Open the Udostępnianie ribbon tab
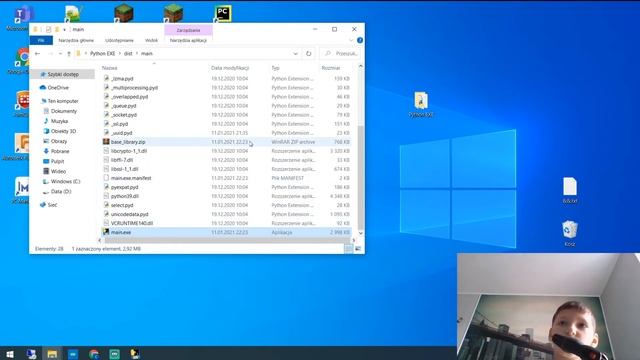The width and height of the screenshot is (640, 360). tap(119, 40)
